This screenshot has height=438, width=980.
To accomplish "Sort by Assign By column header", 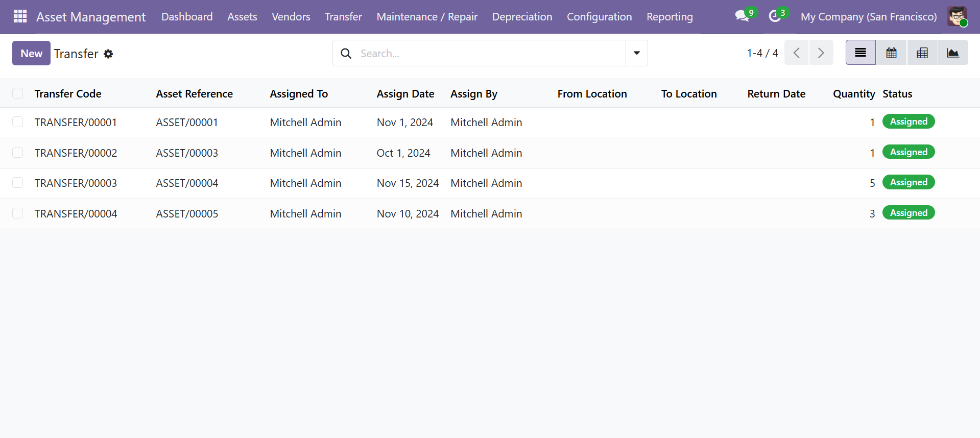I will 474,94.
